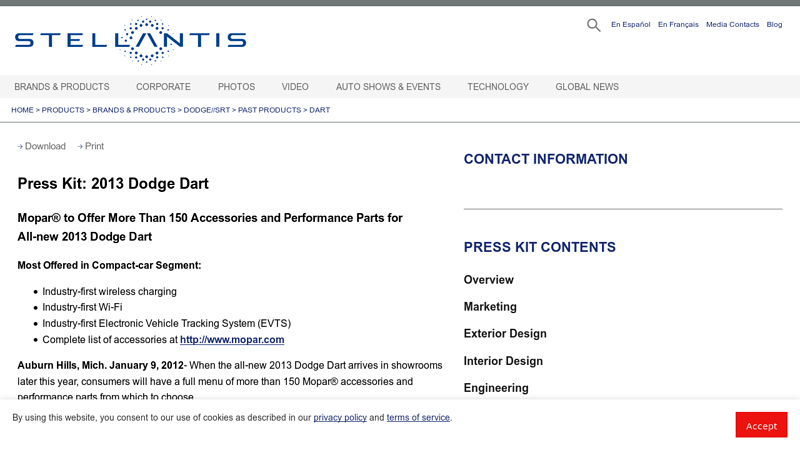Open Brands & Products menu
The width and height of the screenshot is (800, 450).
click(x=62, y=87)
